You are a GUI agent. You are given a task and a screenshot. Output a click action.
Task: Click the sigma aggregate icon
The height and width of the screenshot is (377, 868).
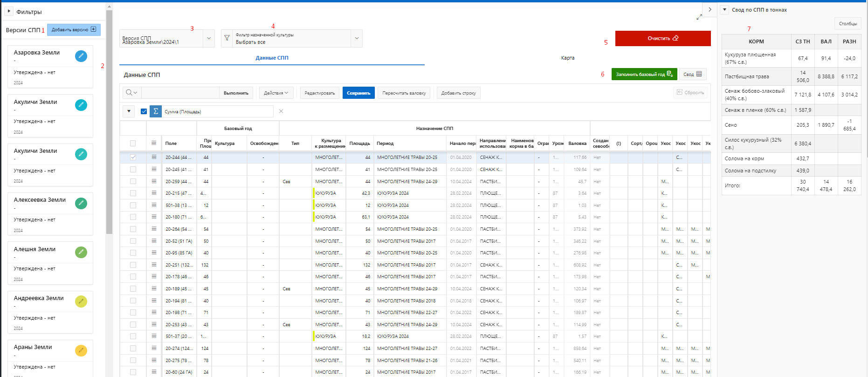coord(156,111)
